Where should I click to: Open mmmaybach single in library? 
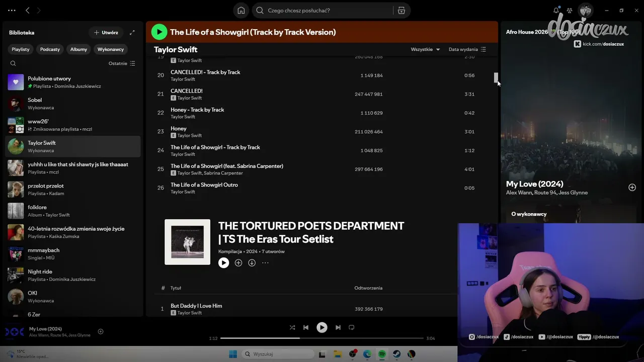pyautogui.click(x=73, y=254)
